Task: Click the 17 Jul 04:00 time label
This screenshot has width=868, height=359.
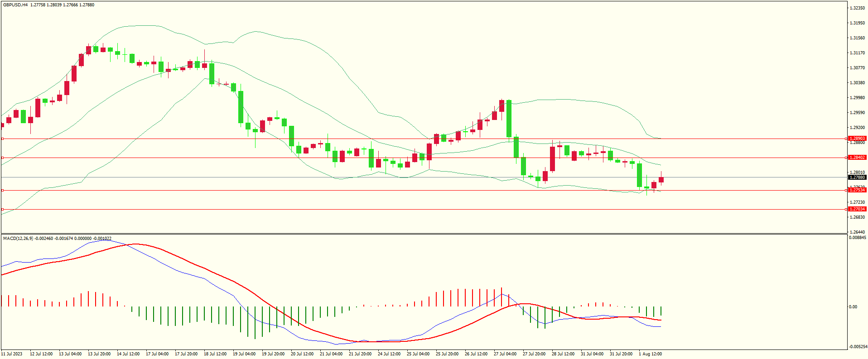Action: tap(157, 354)
